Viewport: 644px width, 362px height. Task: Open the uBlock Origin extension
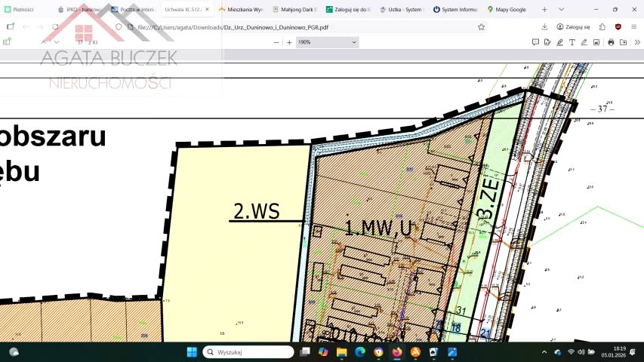618,26
